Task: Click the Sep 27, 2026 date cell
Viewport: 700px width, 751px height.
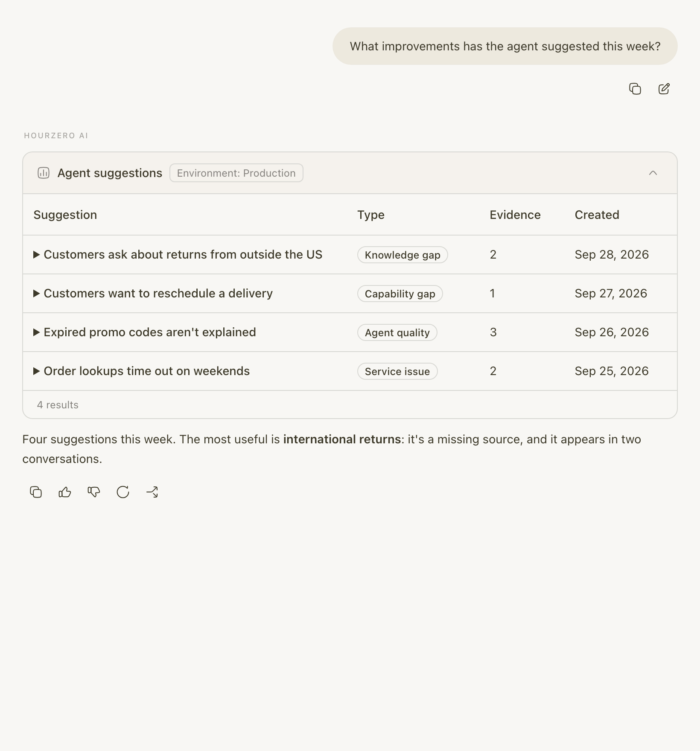Action: (611, 294)
